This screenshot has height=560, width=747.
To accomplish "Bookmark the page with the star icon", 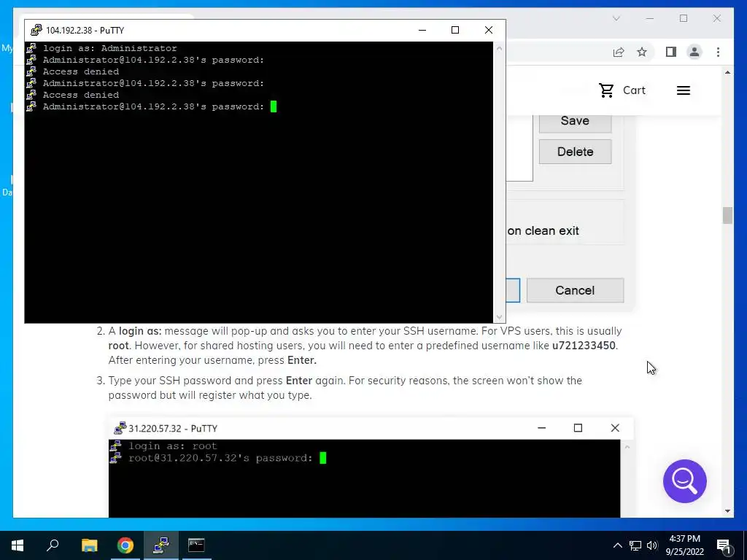I will tap(642, 52).
